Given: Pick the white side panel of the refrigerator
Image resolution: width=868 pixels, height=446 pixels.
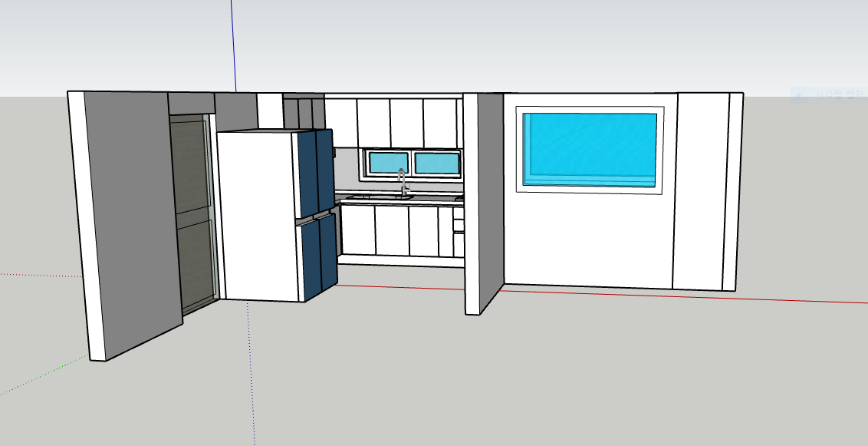Looking at the screenshot, I should 258,216.
